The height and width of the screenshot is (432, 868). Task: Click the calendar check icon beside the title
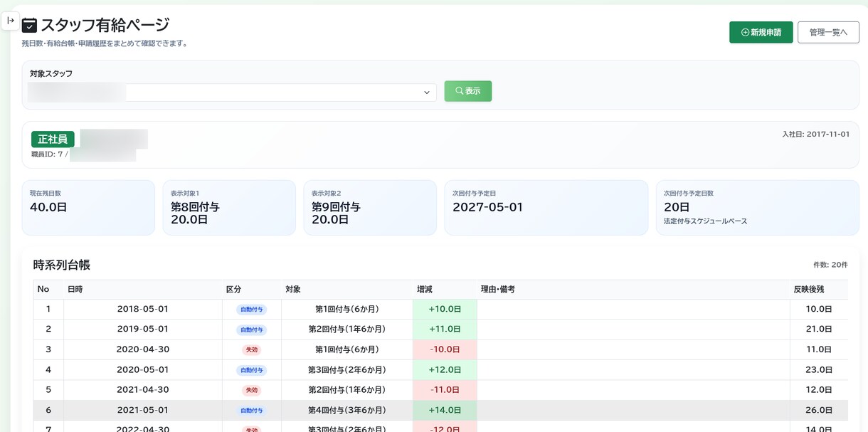point(29,26)
